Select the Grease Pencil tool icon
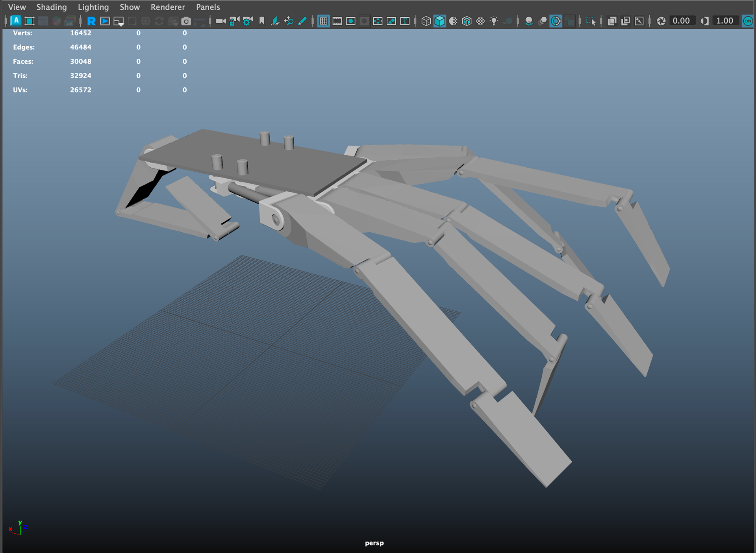The height and width of the screenshot is (553, 756). coord(302,21)
